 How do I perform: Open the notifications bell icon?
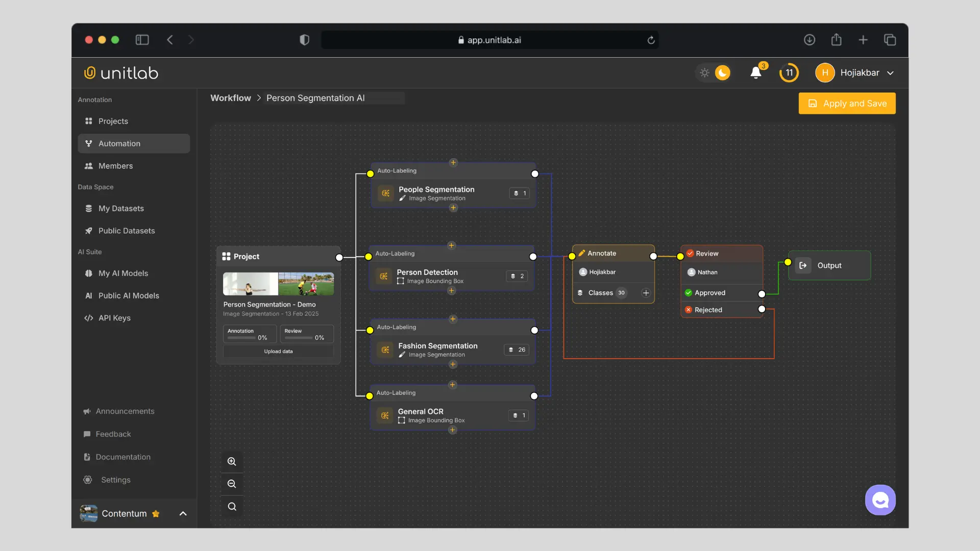(x=756, y=73)
